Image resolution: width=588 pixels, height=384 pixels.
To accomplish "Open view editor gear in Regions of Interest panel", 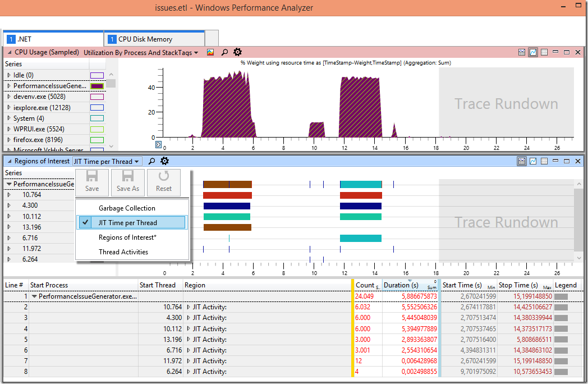I will 164,161.
